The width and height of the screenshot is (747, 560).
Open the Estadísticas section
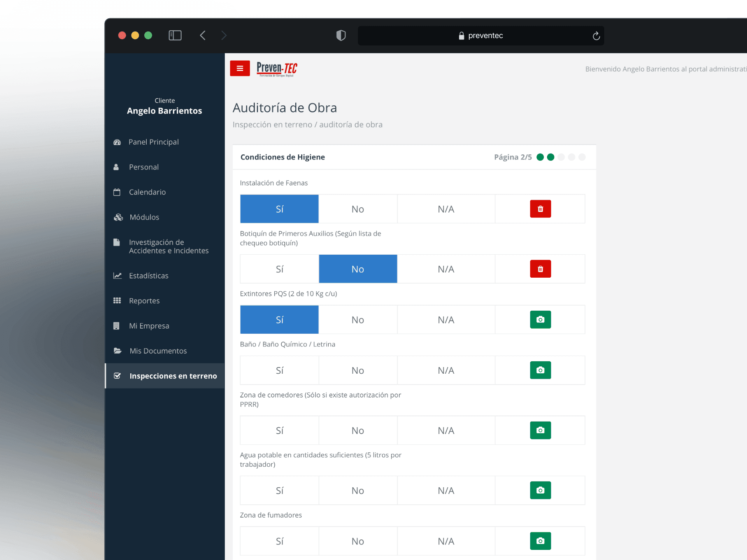[x=165, y=276]
